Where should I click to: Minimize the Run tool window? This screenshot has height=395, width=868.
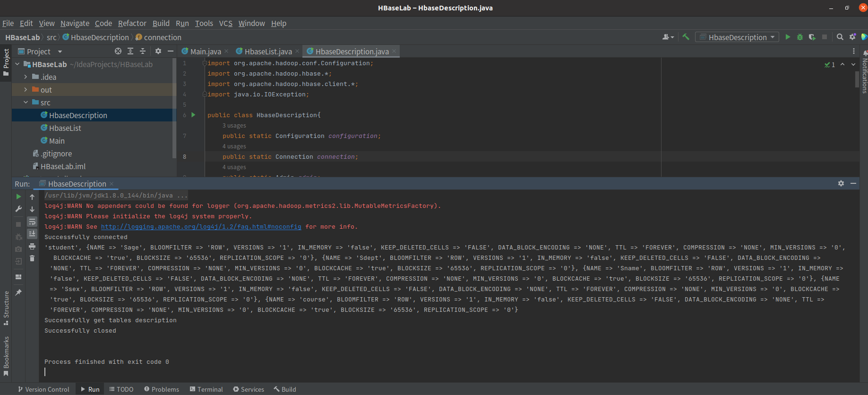(853, 183)
